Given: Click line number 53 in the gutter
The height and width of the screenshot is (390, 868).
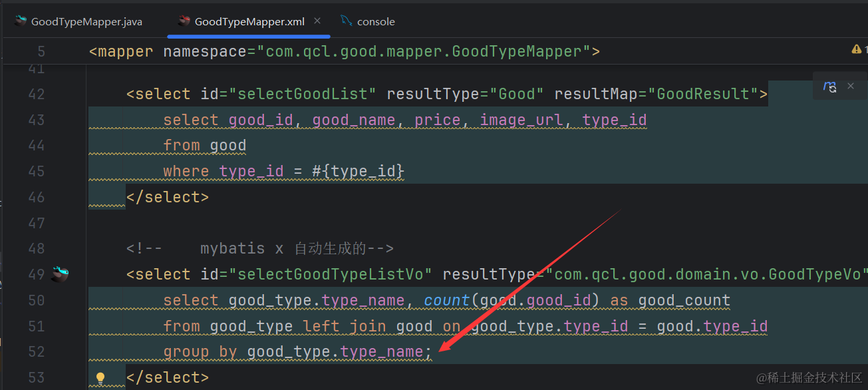Looking at the screenshot, I should pos(37,378).
